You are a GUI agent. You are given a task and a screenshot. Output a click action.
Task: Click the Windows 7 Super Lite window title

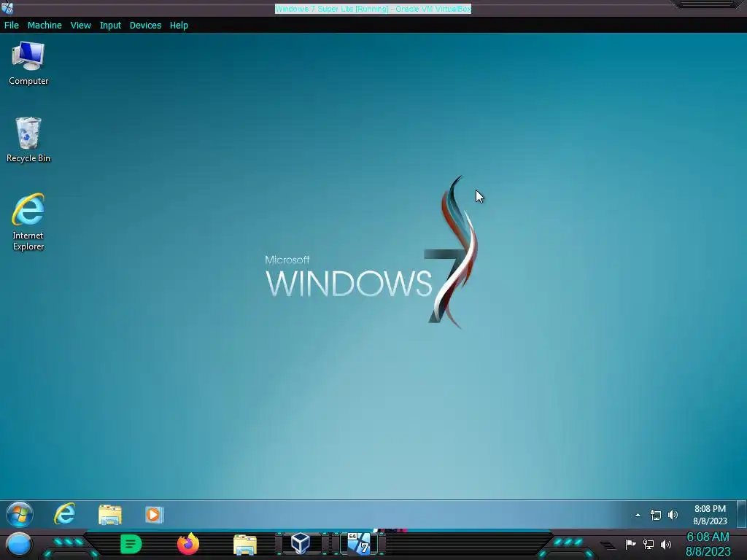coord(373,9)
